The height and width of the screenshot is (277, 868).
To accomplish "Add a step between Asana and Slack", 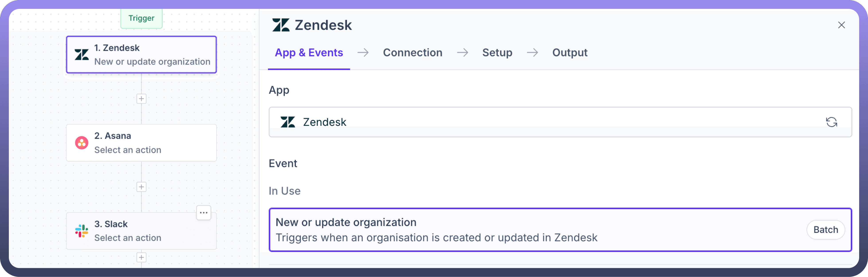I will click(x=141, y=187).
